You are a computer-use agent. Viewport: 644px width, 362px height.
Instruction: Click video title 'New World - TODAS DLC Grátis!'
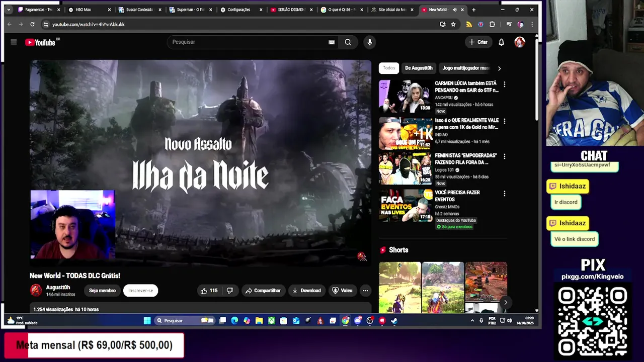(x=75, y=276)
